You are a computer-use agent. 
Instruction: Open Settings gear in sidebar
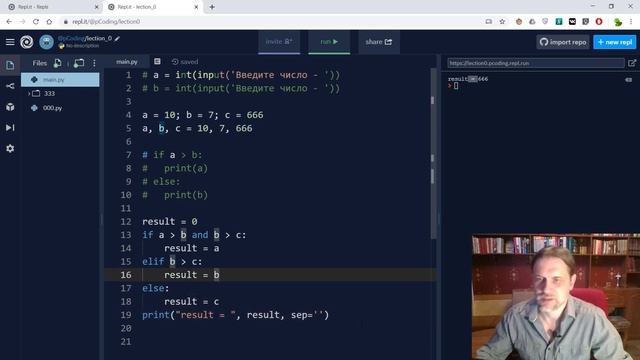[10, 149]
